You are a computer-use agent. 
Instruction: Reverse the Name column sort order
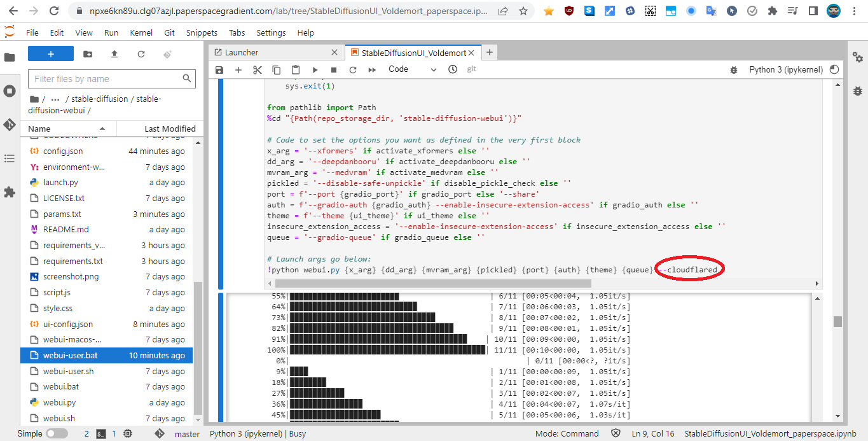(x=39, y=128)
